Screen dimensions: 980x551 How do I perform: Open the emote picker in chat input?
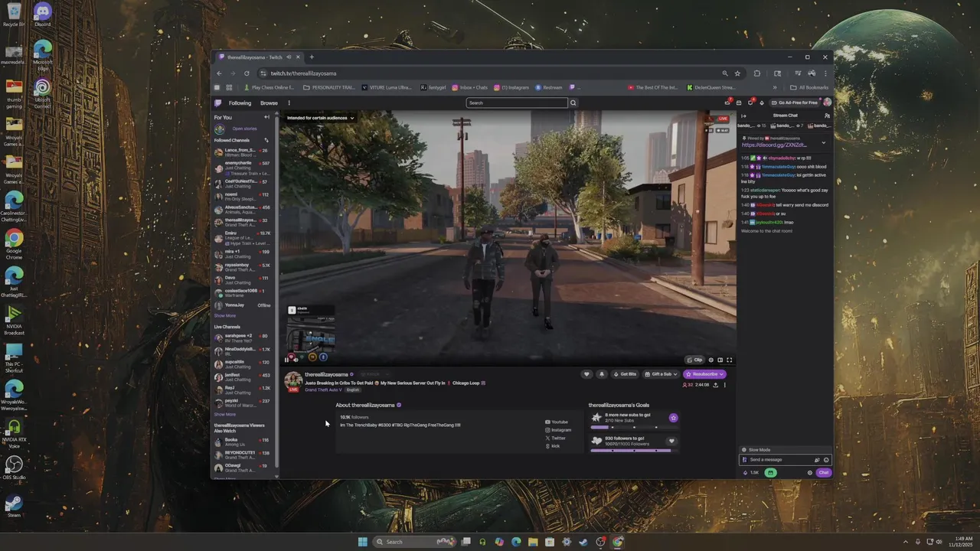point(825,460)
